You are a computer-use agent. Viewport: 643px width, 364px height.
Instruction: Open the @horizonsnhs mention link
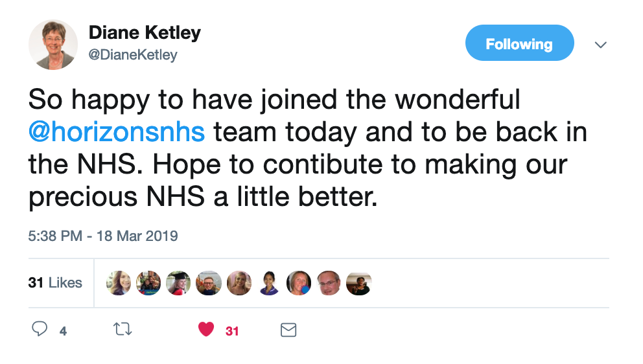117,132
